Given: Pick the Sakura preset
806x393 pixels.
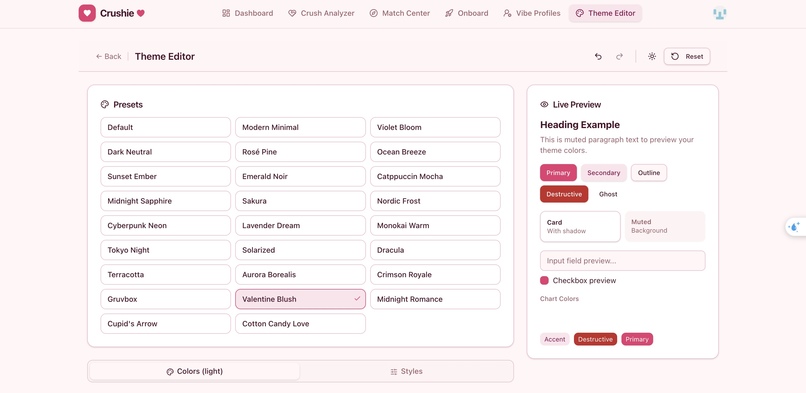Looking at the screenshot, I should (x=300, y=201).
